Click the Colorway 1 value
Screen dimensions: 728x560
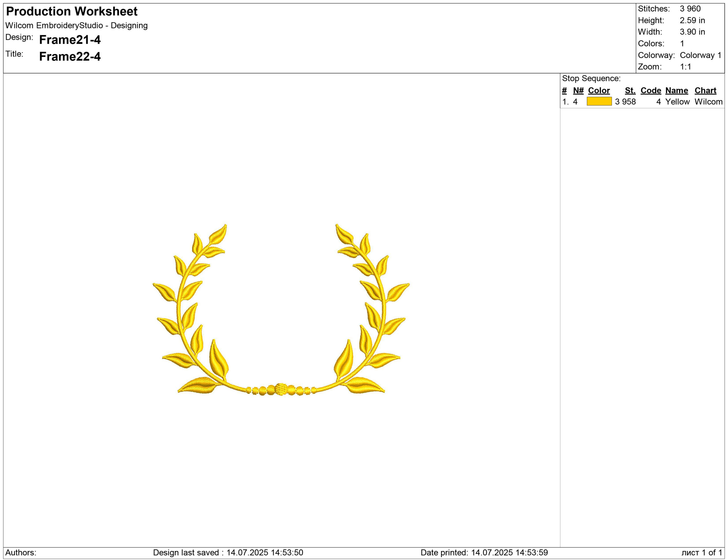click(700, 55)
